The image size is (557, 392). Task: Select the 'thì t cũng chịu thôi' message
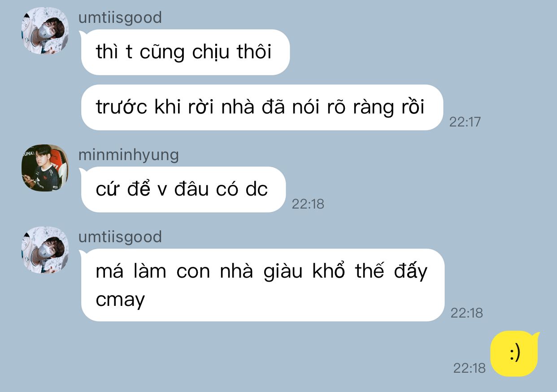185,52
